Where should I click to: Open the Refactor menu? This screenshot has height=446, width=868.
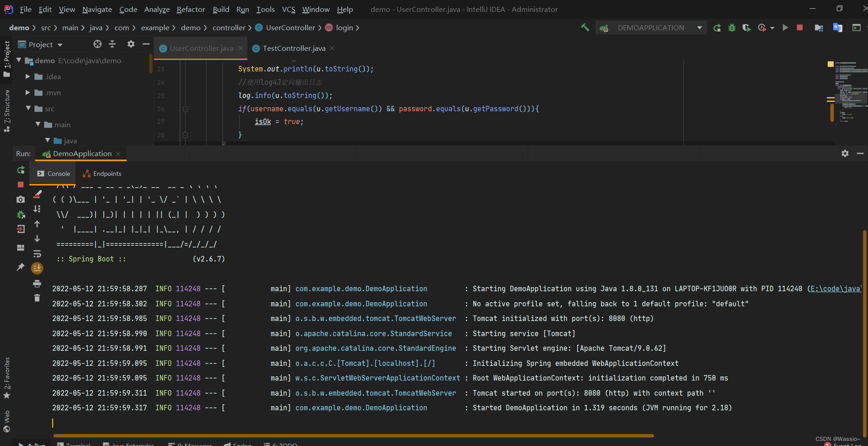coord(191,9)
